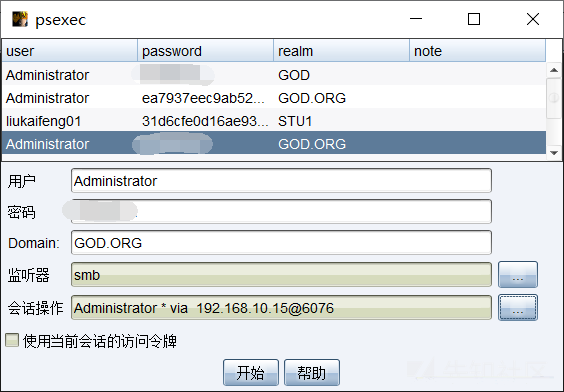The image size is (564, 392).
Task: Focus the Domain field containing GOD.ORG
Action: [x=281, y=243]
